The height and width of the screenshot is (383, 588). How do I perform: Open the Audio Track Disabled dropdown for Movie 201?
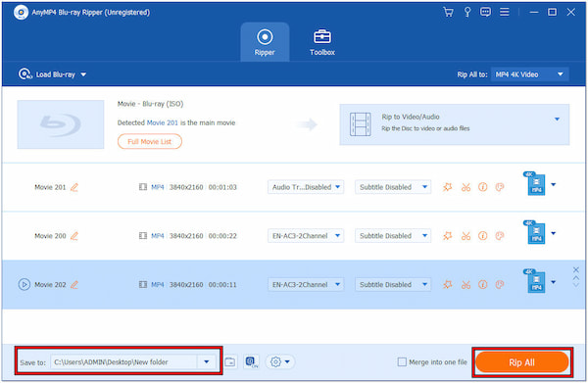coord(306,187)
